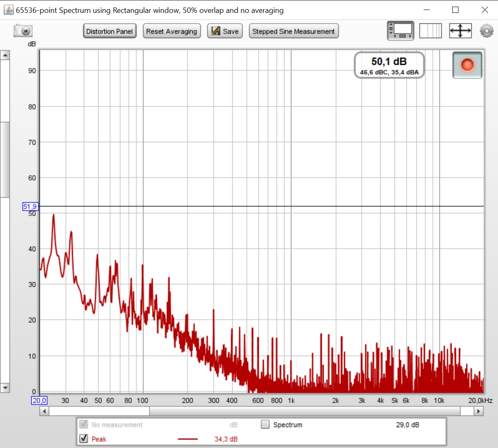The width and height of the screenshot is (498, 448).
Task: Click the Stepped Sine Measurement button
Action: pyautogui.click(x=293, y=31)
